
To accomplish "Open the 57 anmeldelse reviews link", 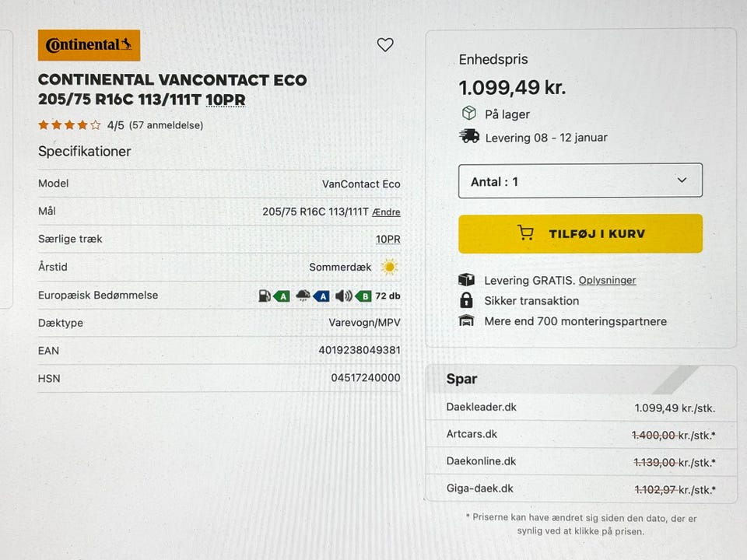I will [x=166, y=125].
